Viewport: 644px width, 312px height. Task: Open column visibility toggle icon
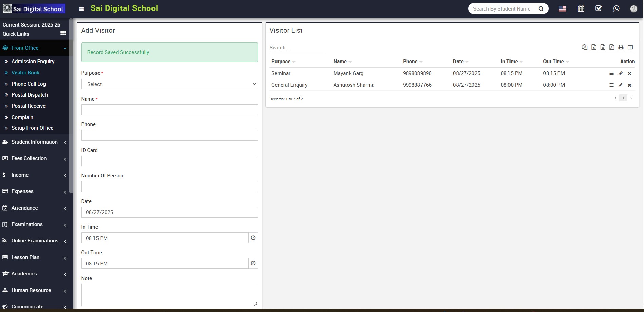tap(630, 47)
